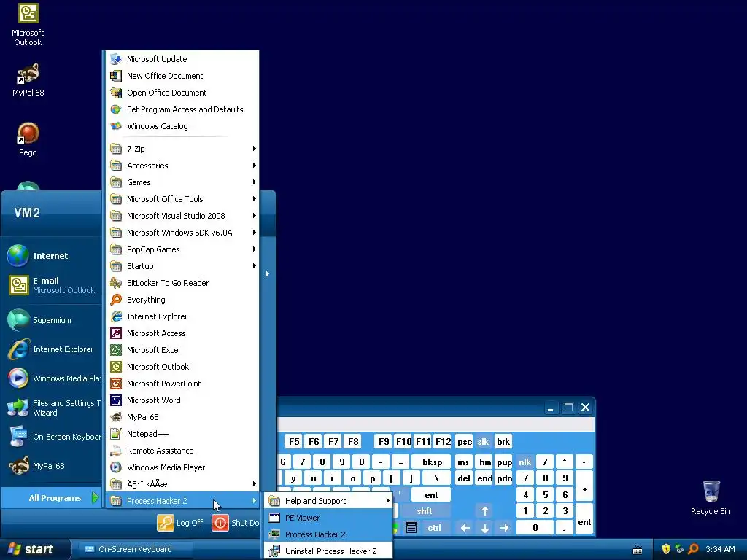Image resolution: width=747 pixels, height=560 pixels.
Task: Open E-mail Microsoft Outlook in start menu
Action: (52, 285)
